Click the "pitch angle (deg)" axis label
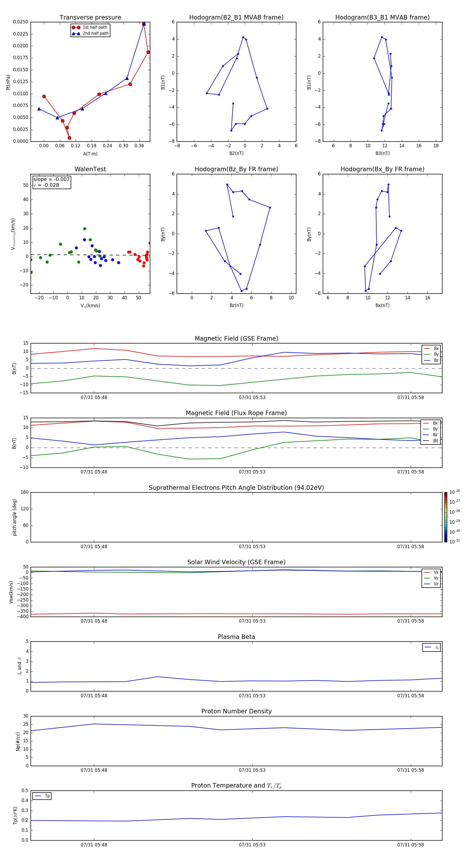Viewport: 473px width, 868px height. (x=14, y=517)
